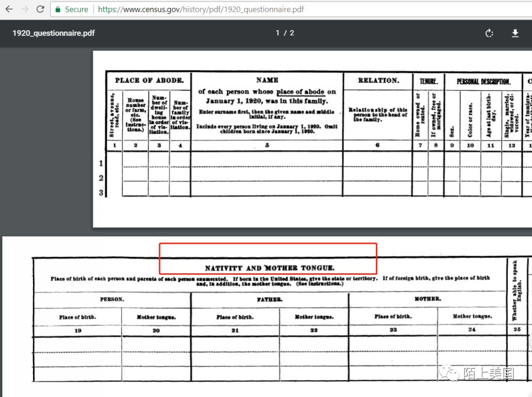This screenshot has width=532, height=397.
Task: Select the NAME column heading
Action: (267, 80)
